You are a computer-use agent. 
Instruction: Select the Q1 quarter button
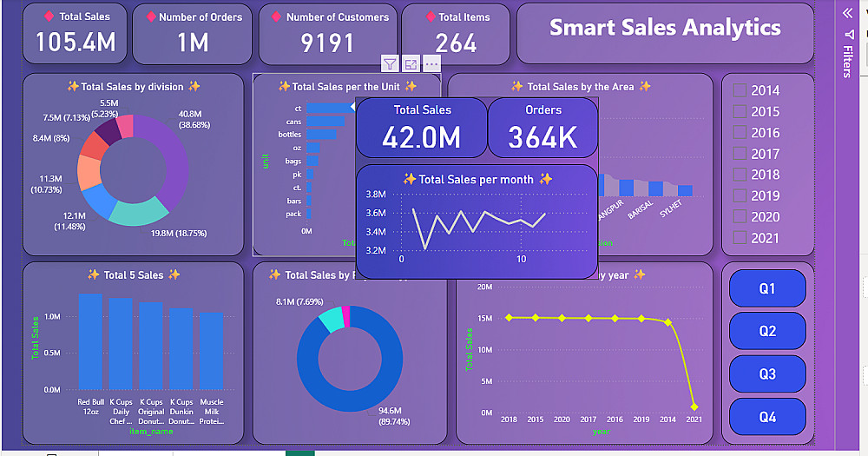click(767, 288)
